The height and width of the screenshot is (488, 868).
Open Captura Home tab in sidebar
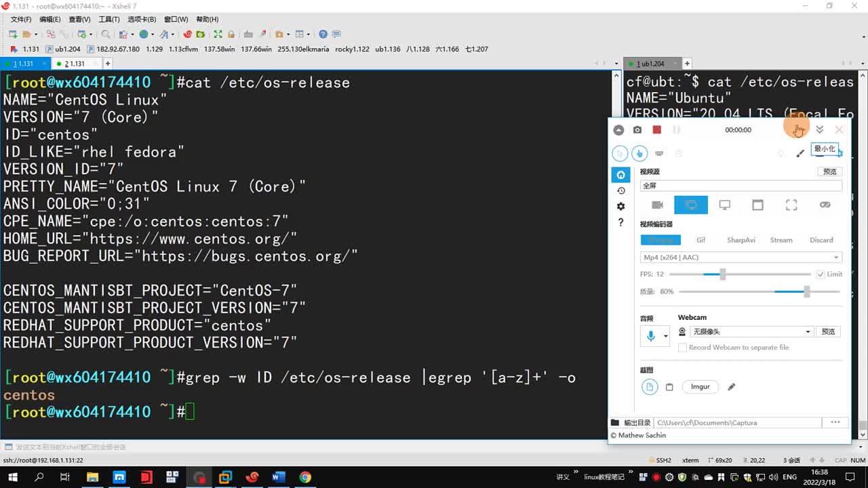coord(620,175)
